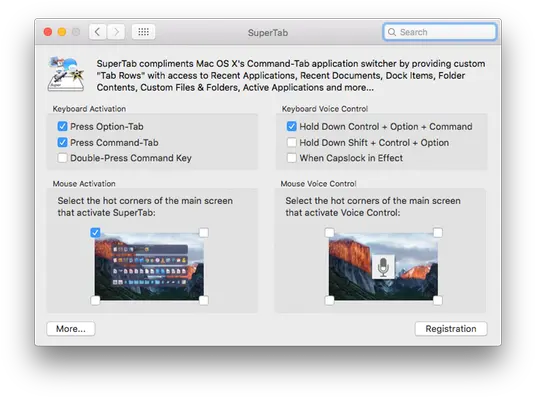Enable Voice Control top-left hot corner
Viewport: 535px width, 397px height.
click(329, 233)
